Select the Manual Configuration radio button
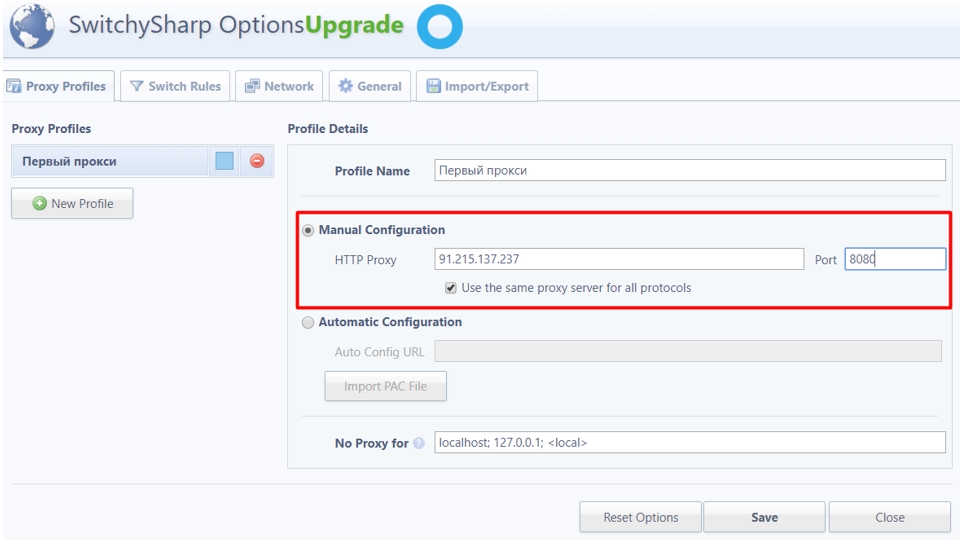The height and width of the screenshot is (540, 960). click(308, 230)
